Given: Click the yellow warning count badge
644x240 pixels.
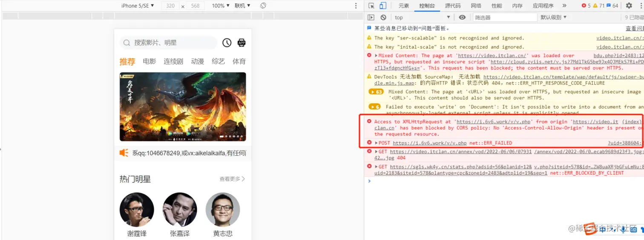Looking at the screenshot, I should (x=598, y=6).
